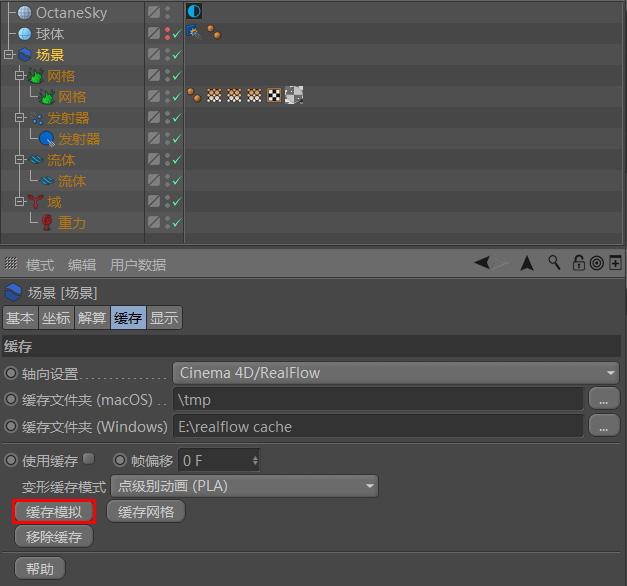
Task: Click the 场景 scene object icon
Action: (25, 55)
